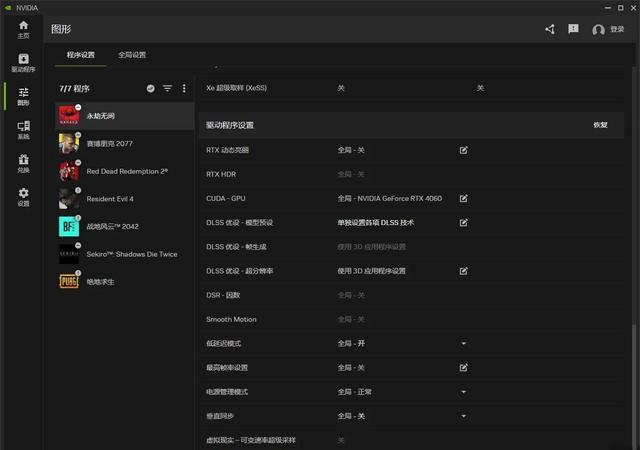Screen dimensions: 640x450
Task: Click the RTX HDR setting label
Action: coord(221,174)
